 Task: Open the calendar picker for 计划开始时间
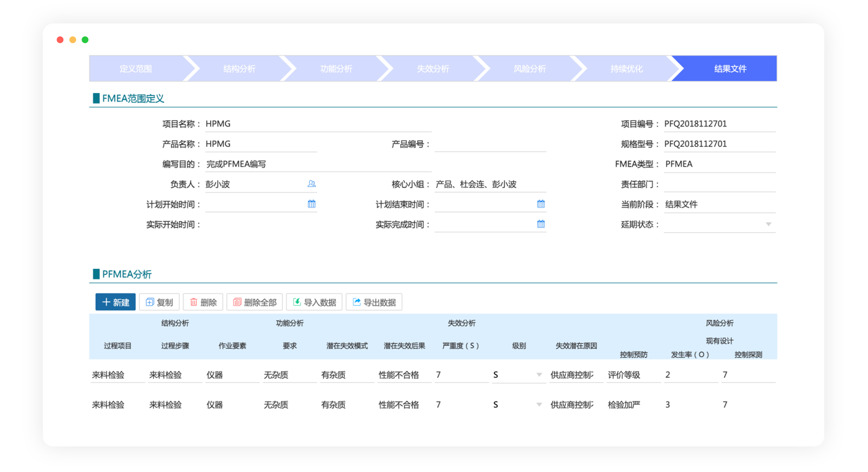tap(312, 203)
